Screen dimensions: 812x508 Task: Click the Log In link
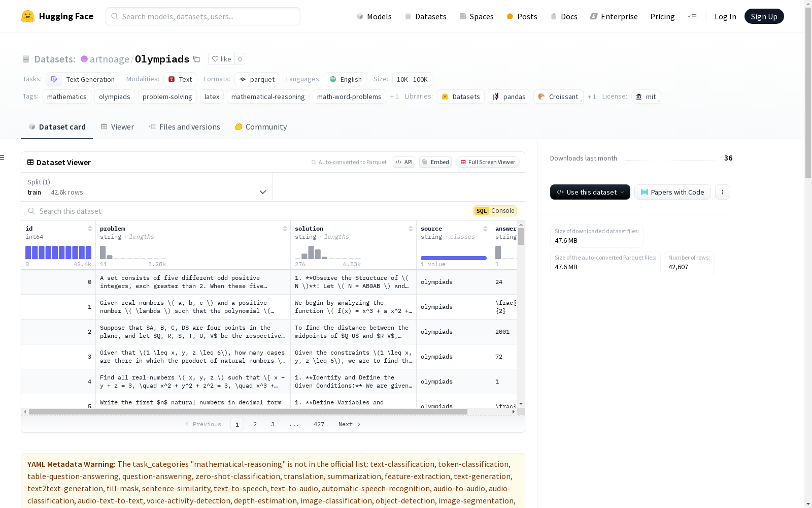click(x=725, y=16)
